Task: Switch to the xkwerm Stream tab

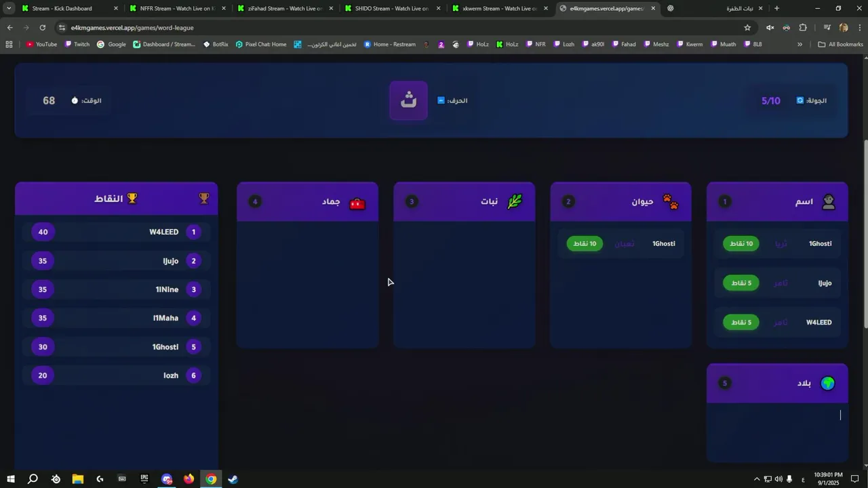Action: [500, 8]
